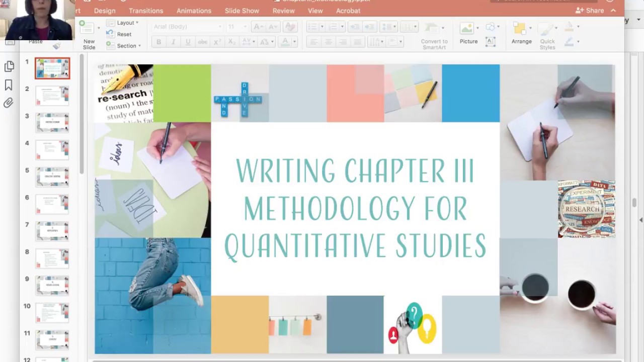644x362 pixels.
Task: Click Font Color button
Action: point(285,42)
